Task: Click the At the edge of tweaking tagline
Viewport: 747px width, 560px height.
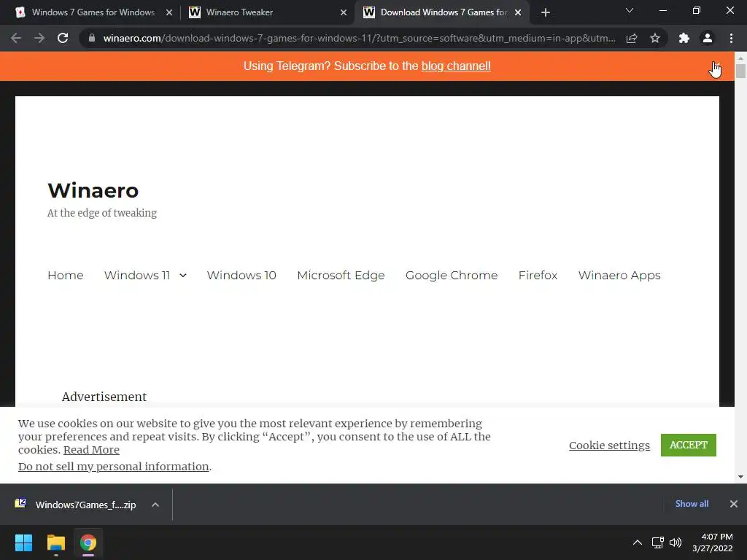Action: coord(102,213)
